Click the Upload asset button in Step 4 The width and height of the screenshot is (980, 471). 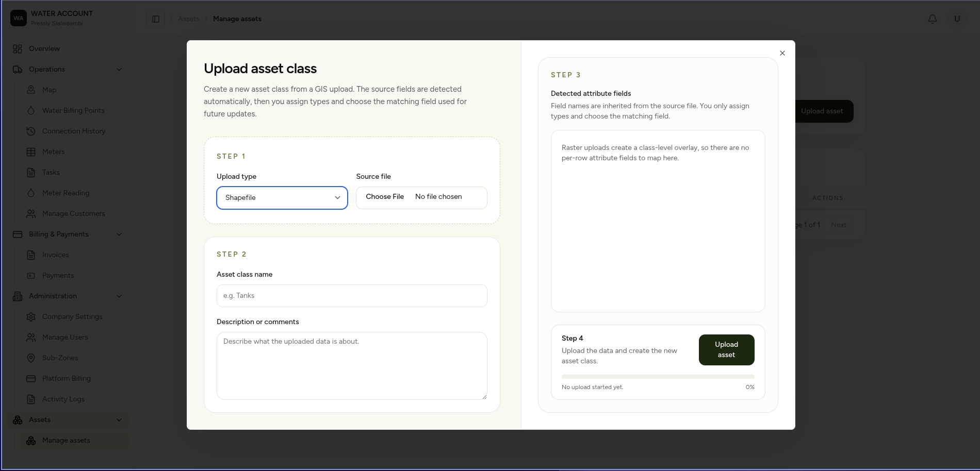(726, 350)
